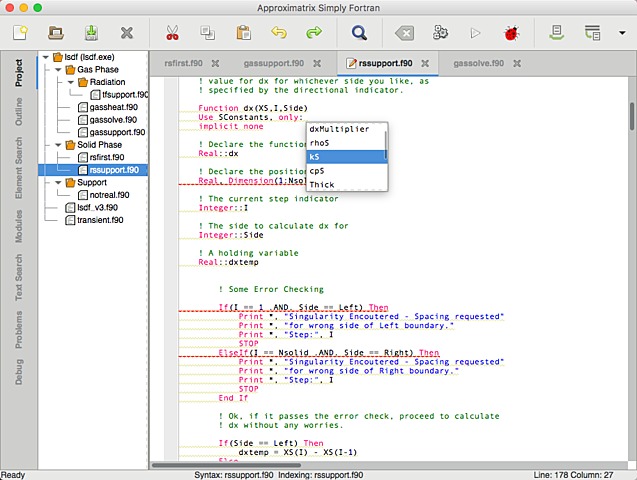Clean the project with the eraser icon
637x480 pixels.
(x=405, y=33)
